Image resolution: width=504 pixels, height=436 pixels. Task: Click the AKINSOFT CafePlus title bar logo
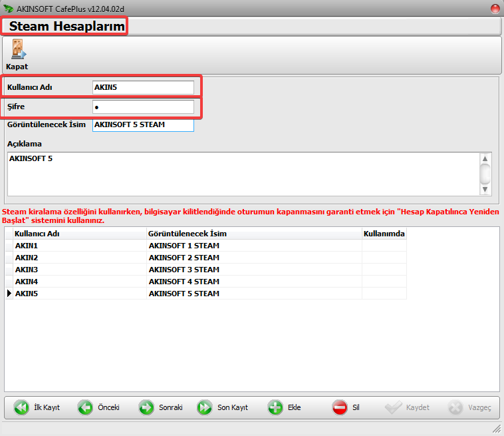pos(8,9)
